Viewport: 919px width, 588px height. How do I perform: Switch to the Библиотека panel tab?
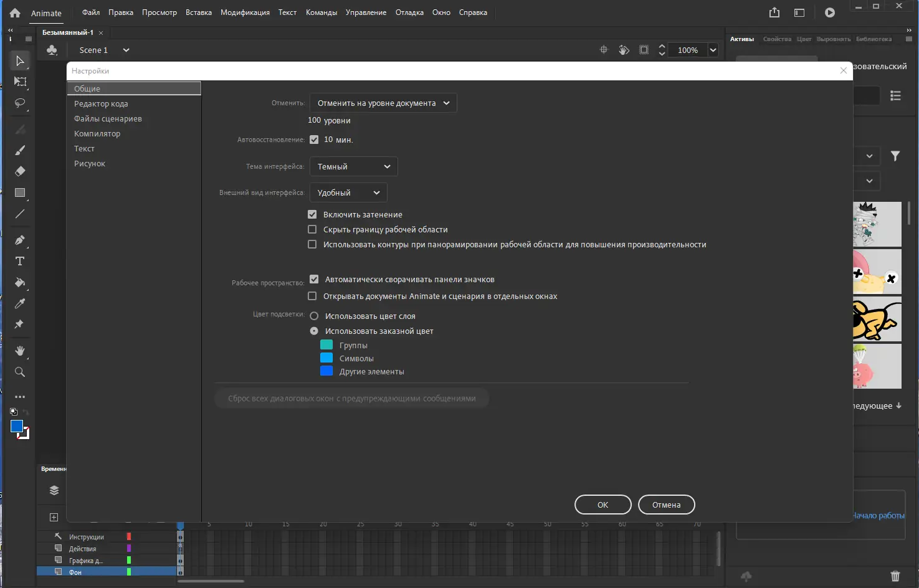(874, 39)
